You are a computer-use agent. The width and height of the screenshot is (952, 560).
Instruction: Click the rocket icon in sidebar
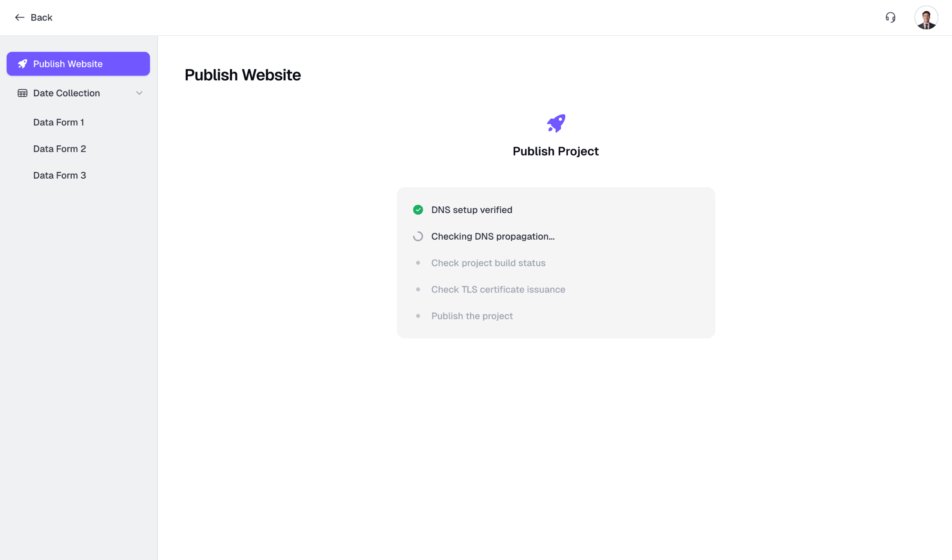(22, 64)
